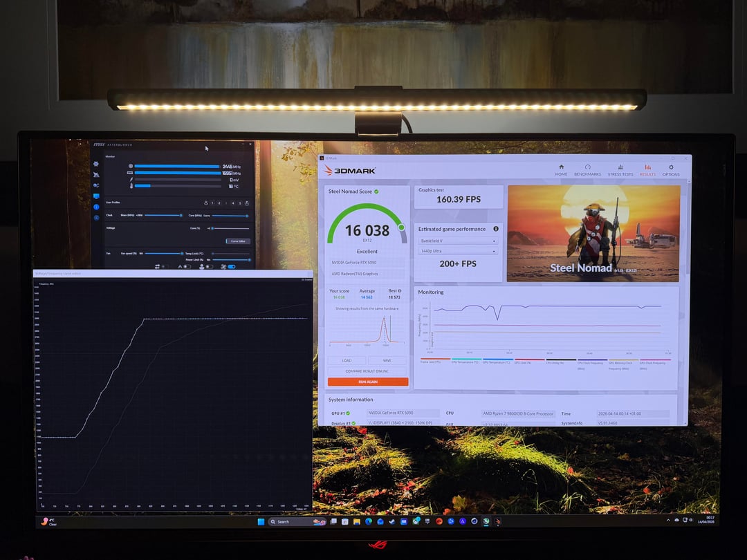Go to 3DMark Home icon
This screenshot has width=747, height=560.
coord(561,170)
